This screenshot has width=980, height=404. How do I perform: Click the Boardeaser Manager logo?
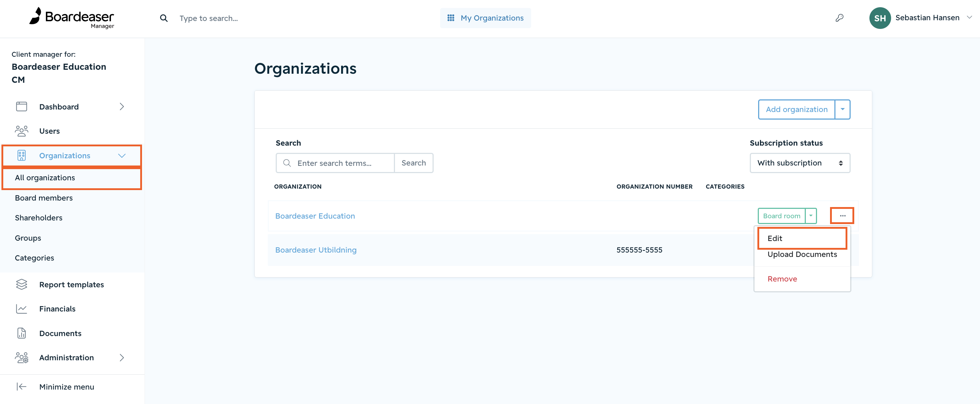click(x=72, y=18)
